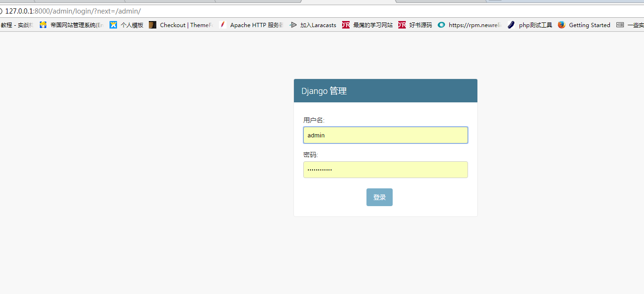This screenshot has width=644, height=294.
Task: Click the Apache HTTP 服务器 feather icon
Action: tap(223, 25)
